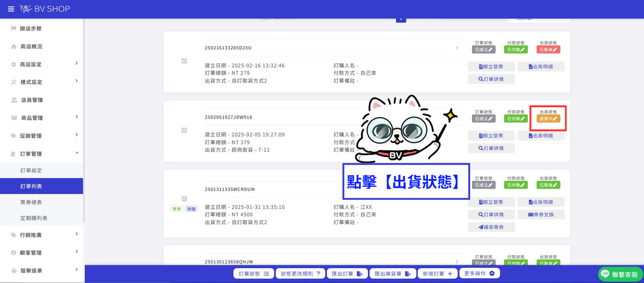Click 訂單狀態 list button in bottom toolbar

pyautogui.click(x=254, y=274)
